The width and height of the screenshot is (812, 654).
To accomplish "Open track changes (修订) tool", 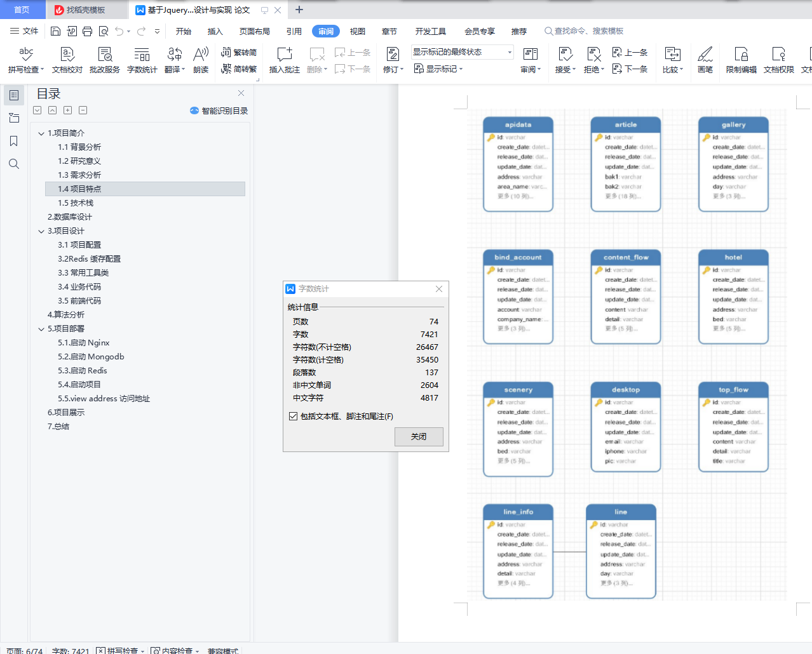I will tap(393, 60).
